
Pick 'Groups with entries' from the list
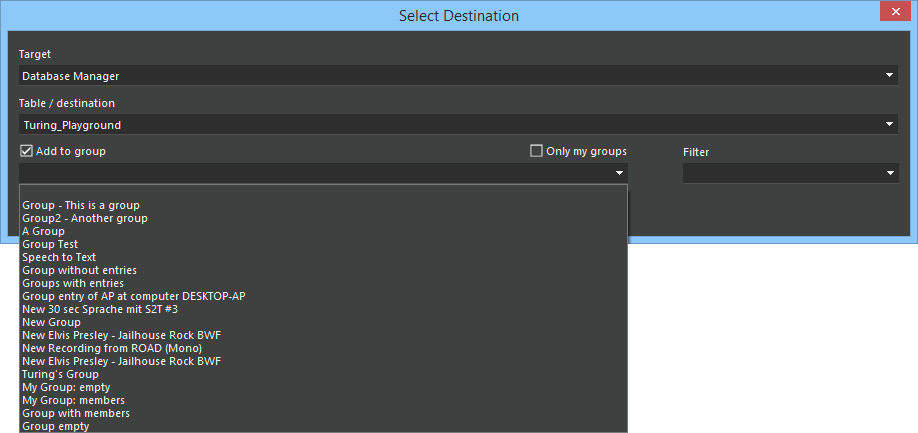[x=73, y=283]
